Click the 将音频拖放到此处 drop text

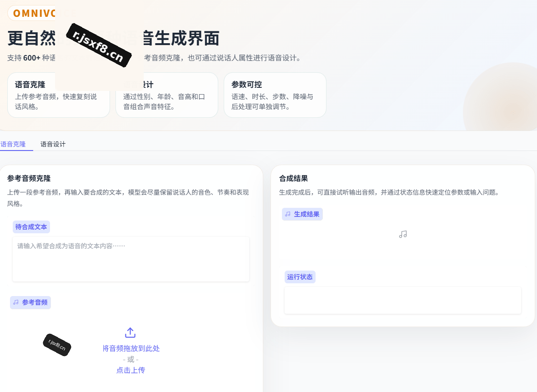pyautogui.click(x=131, y=348)
